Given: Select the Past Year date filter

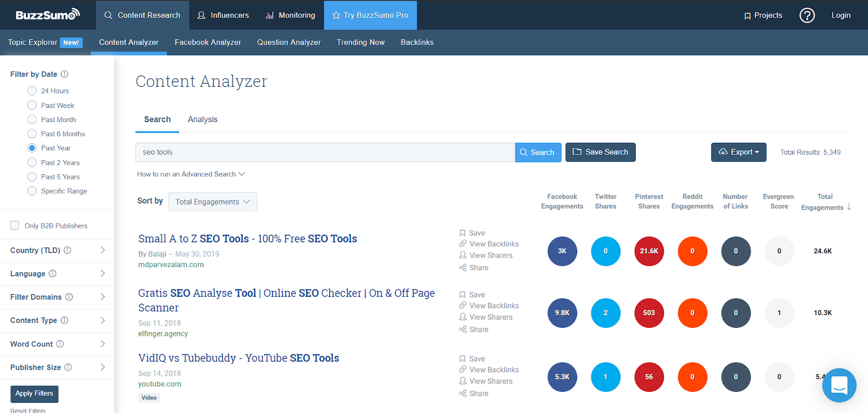Looking at the screenshot, I should click(x=32, y=148).
